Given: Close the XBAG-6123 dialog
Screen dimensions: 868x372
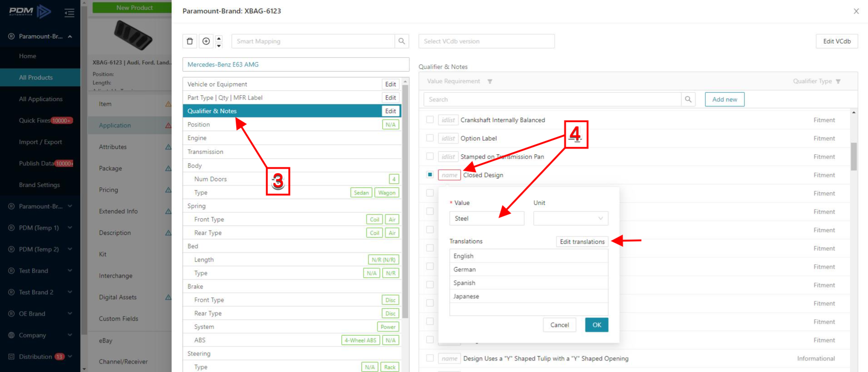Looking at the screenshot, I should (856, 11).
